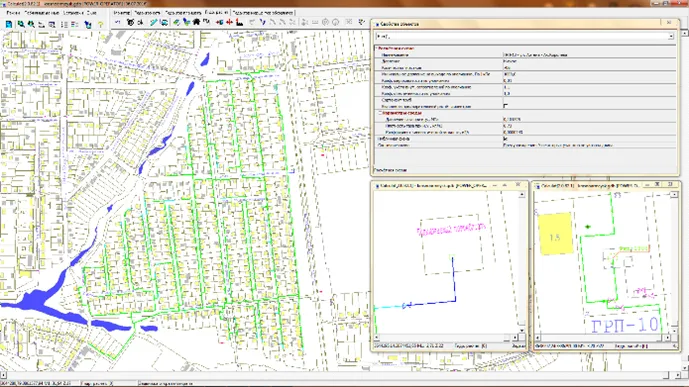The width and height of the screenshot is (689, 387).
Task: Open the longest-labelled last toolbar tab
Action: click(x=263, y=13)
